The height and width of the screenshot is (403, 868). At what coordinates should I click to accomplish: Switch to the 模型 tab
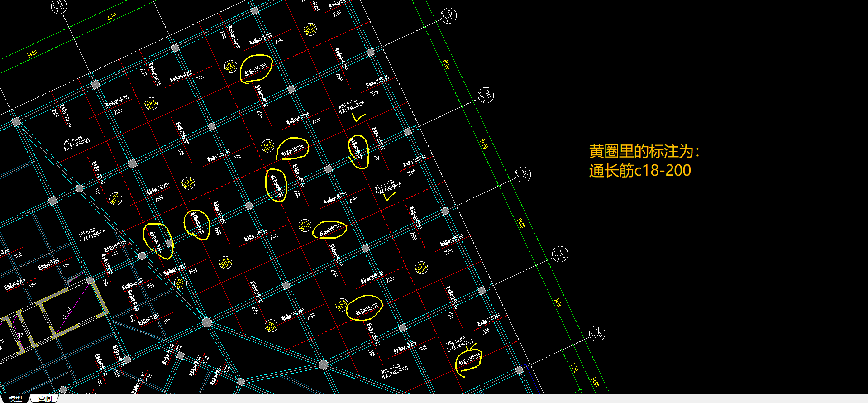tap(15, 398)
